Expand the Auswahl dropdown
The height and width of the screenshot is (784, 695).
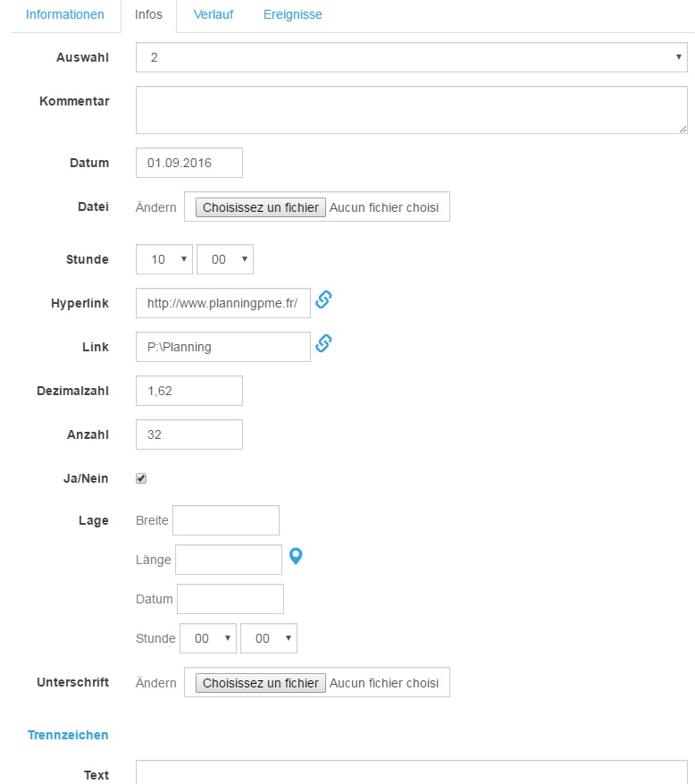coord(411,57)
